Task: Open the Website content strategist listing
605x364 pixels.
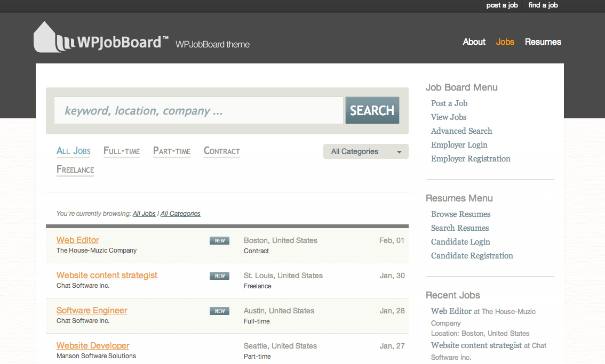Action: tap(107, 275)
